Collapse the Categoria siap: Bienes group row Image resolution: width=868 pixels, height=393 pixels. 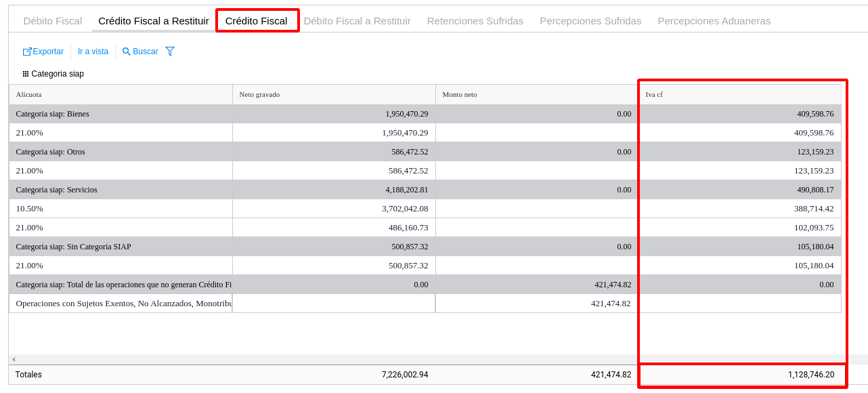click(53, 114)
